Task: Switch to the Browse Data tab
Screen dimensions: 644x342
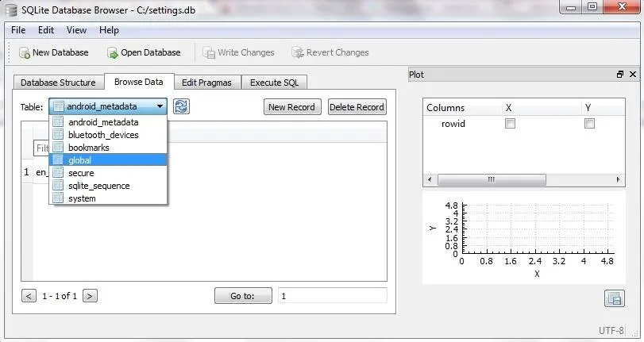Action: [139, 82]
